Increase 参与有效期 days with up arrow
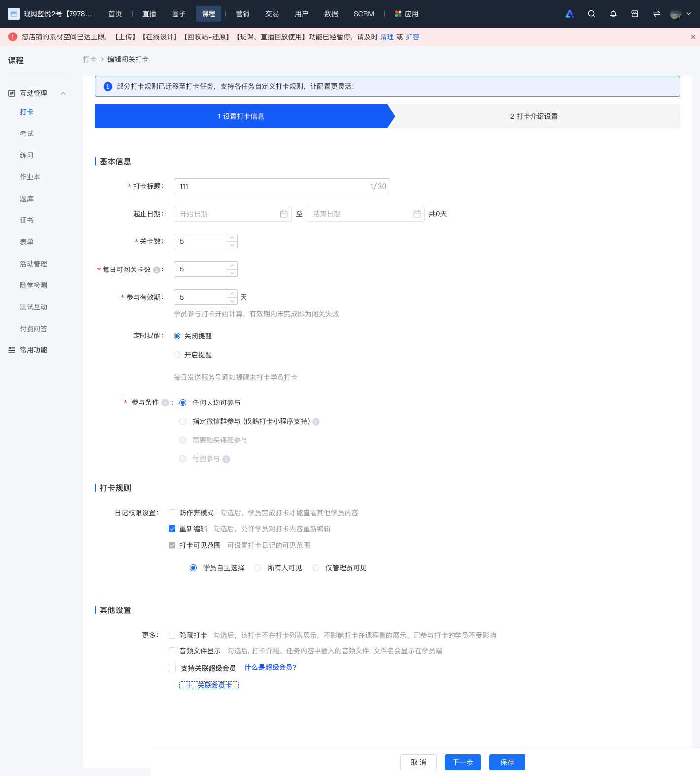 [232, 294]
